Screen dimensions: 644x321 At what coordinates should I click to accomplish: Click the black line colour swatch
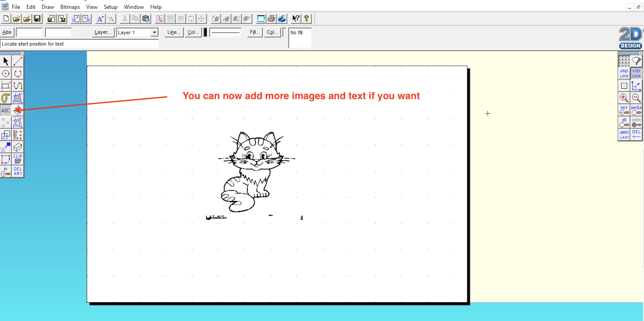[x=205, y=32]
